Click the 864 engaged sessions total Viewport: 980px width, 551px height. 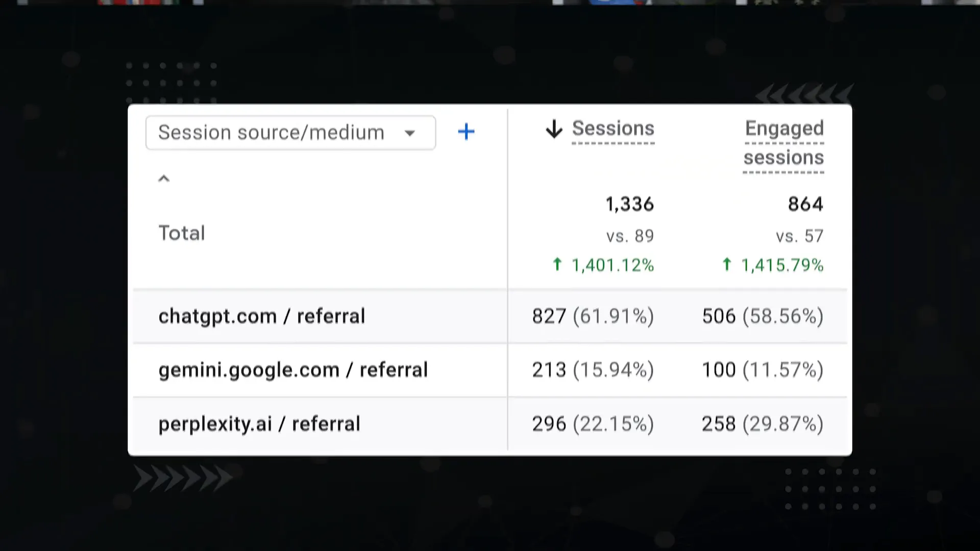805,204
